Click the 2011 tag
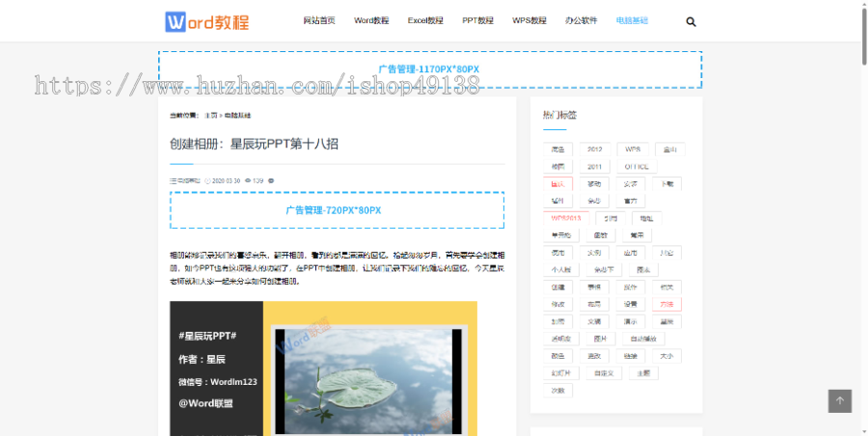Image resolution: width=868 pixels, height=436 pixels. click(x=594, y=166)
